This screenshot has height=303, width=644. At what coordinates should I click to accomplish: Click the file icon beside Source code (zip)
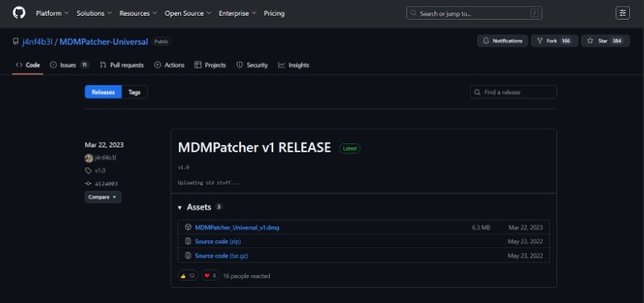coord(188,242)
